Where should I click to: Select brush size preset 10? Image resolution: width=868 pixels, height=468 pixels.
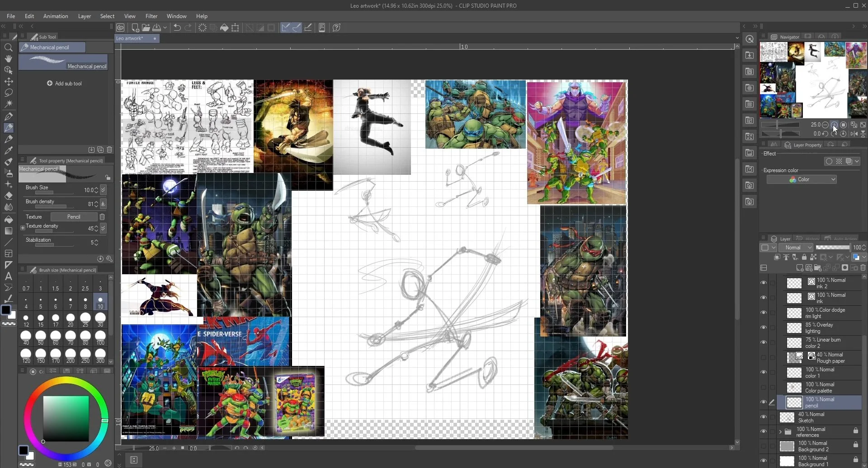(100, 302)
